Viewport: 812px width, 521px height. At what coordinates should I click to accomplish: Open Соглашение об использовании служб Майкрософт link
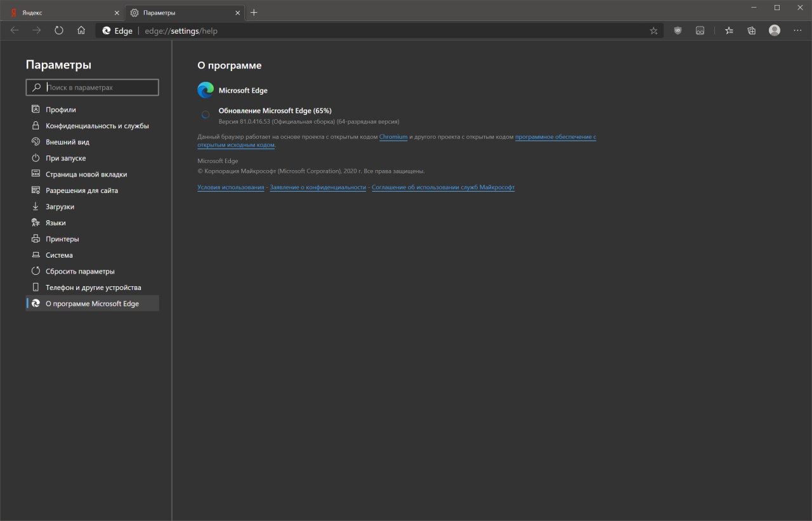443,188
